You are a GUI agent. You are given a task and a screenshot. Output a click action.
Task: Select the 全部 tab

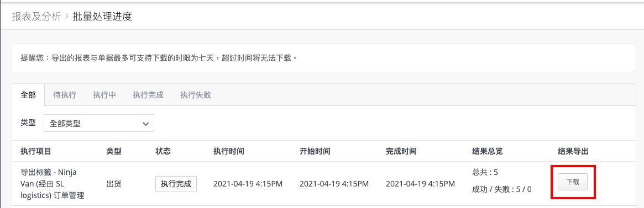coord(28,95)
